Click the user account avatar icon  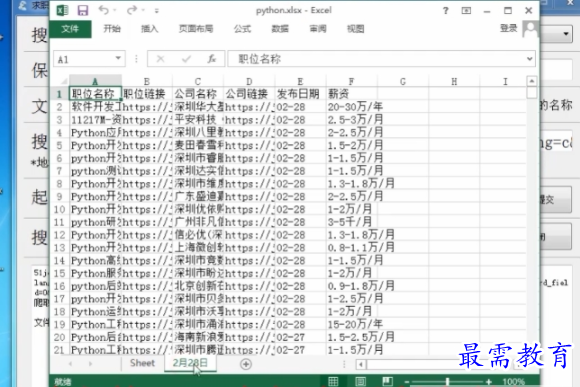click(530, 29)
